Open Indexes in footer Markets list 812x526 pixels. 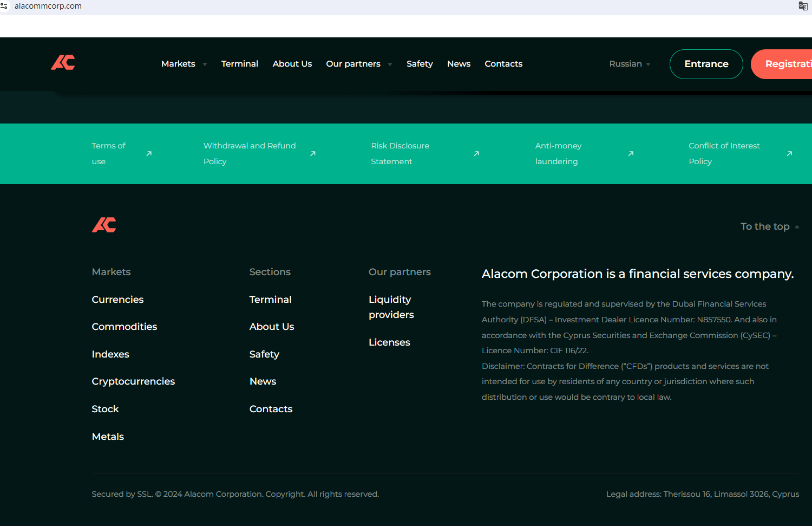coord(110,354)
